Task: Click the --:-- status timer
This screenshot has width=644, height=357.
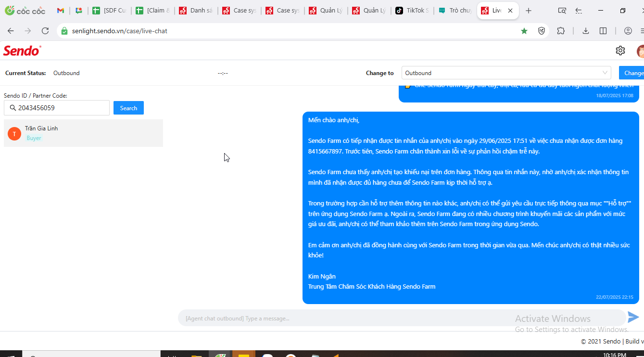Action: coord(223,73)
